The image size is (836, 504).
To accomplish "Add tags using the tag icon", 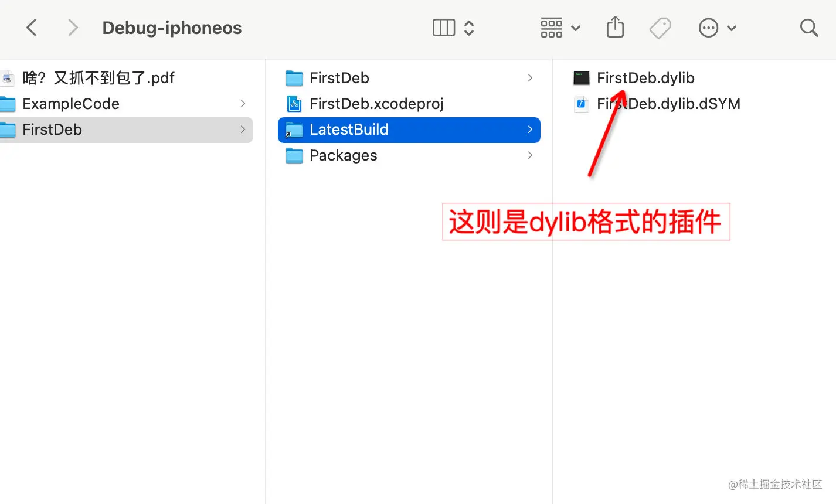I will tap(660, 28).
